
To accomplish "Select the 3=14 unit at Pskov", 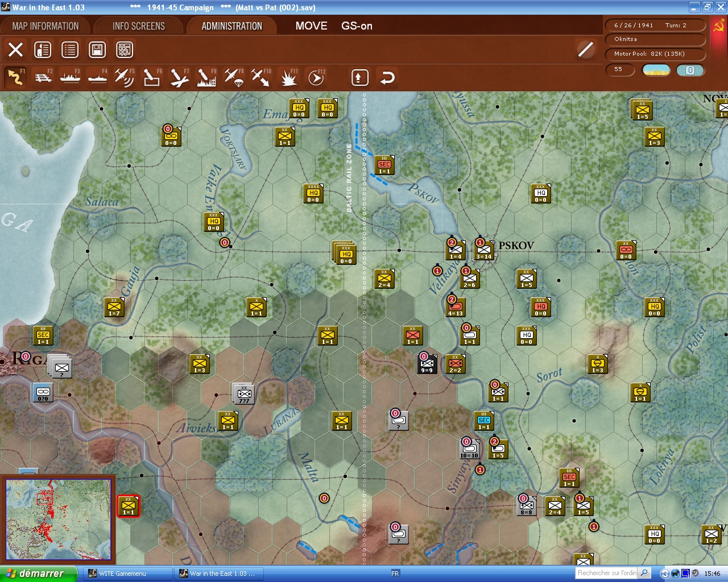I will point(483,250).
